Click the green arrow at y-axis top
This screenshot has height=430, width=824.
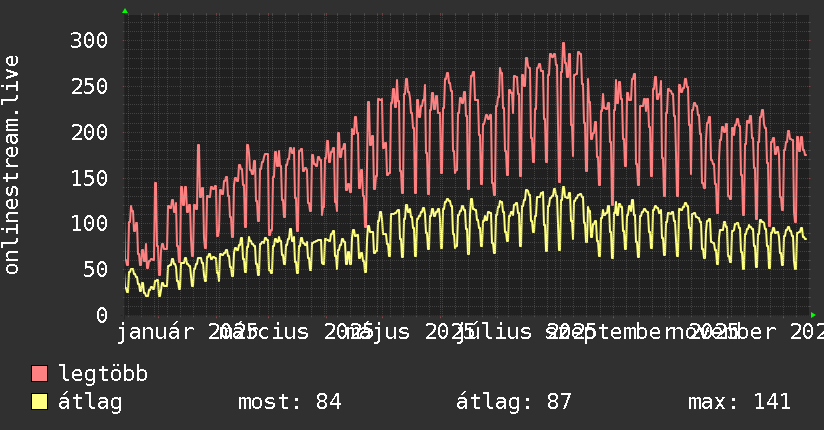pos(125,11)
